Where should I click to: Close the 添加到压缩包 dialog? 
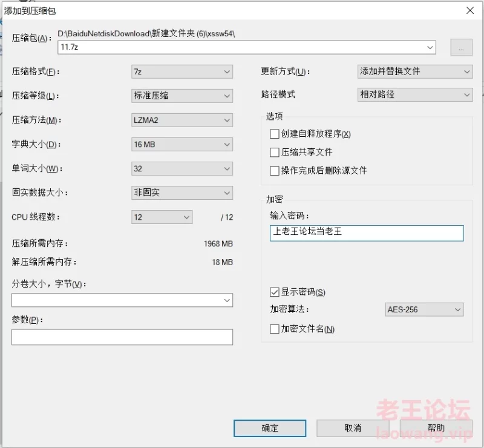(470, 10)
